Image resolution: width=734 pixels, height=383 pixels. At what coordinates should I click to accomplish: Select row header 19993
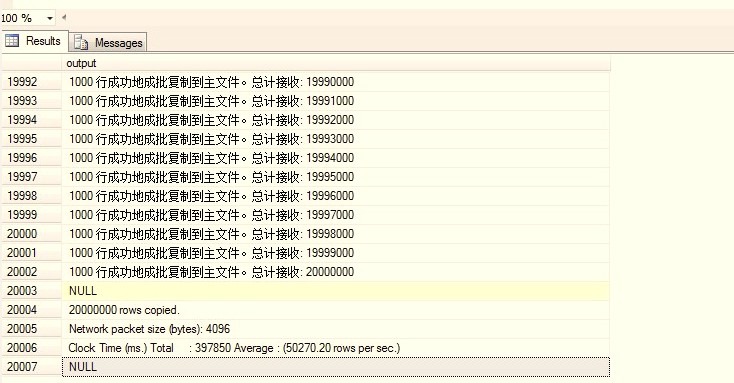pyautogui.click(x=31, y=101)
